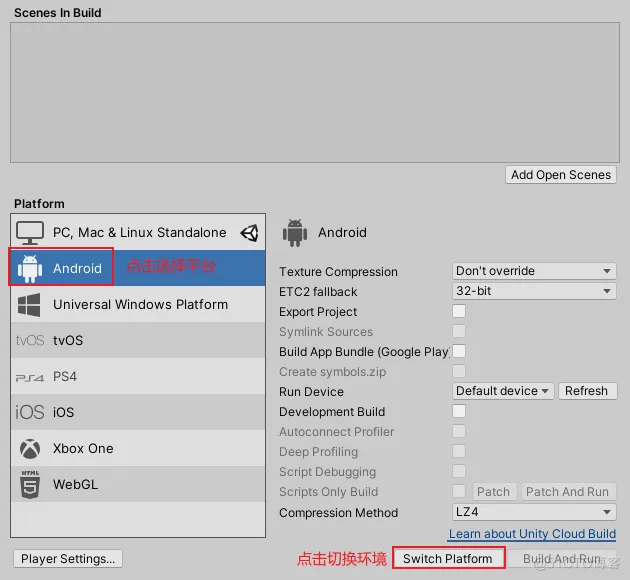This screenshot has height=580, width=630.
Task: Open the Run Device Default device dropdown
Action: coord(503,391)
